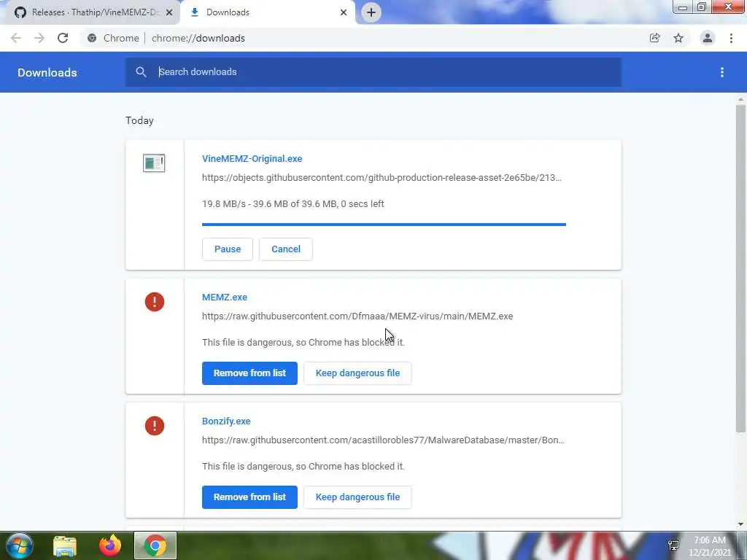This screenshot has width=747, height=560.
Task: Click the scrollbar up arrow
Action: [x=740, y=99]
